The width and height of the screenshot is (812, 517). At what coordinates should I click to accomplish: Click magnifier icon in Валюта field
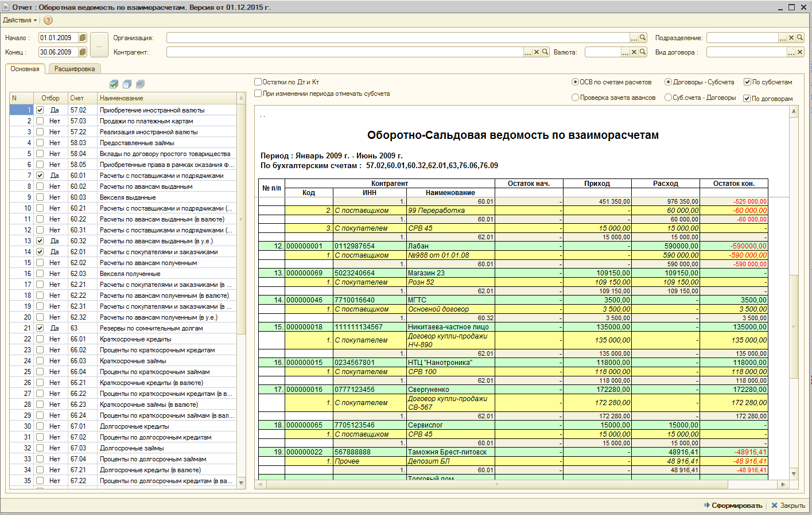tap(643, 52)
